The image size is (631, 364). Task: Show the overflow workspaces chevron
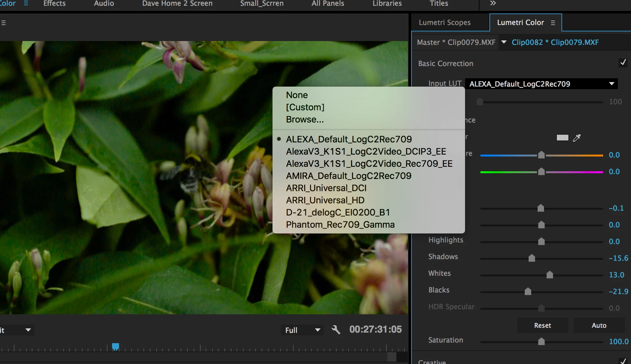[493, 3]
